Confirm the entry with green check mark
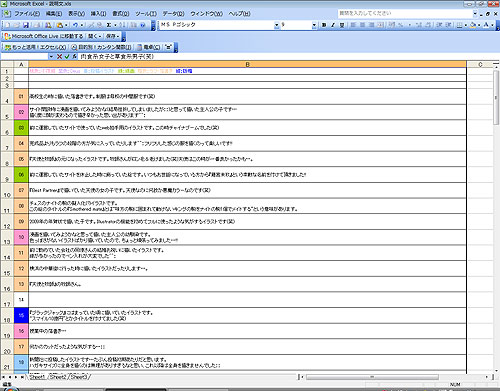Screen dimensions: 500x391 [x=67, y=57]
